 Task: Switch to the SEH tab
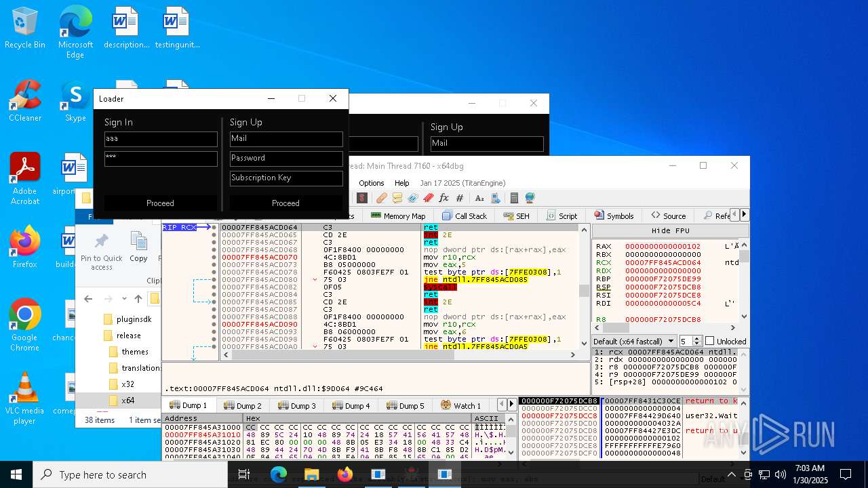click(x=516, y=216)
